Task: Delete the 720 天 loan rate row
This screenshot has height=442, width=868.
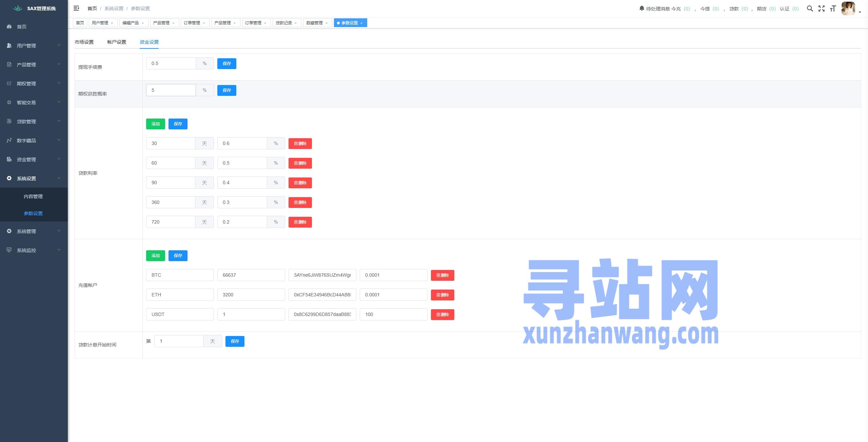Action: coord(300,222)
